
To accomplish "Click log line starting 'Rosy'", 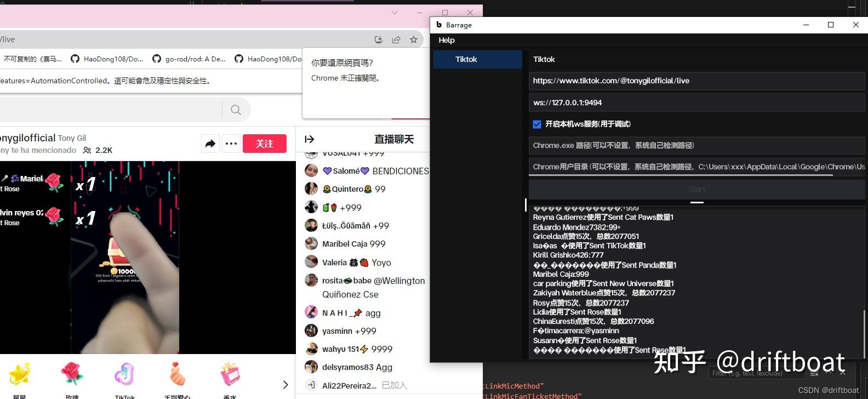I will pos(581,303).
